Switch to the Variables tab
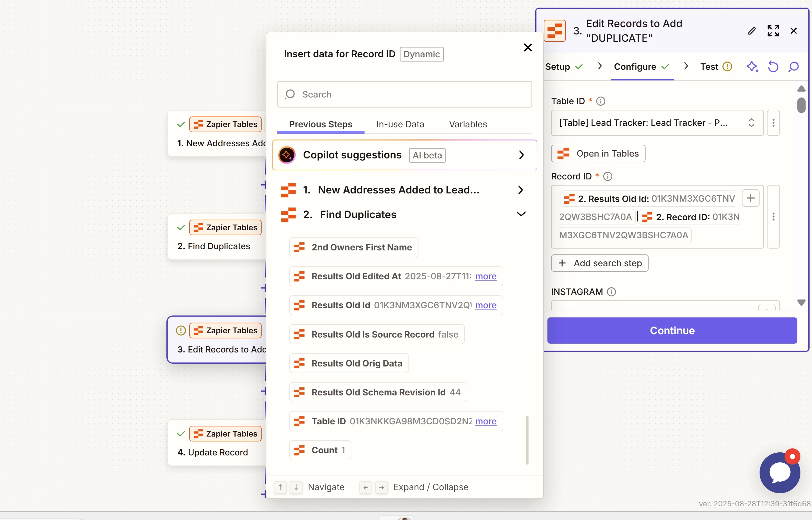This screenshot has height=520, width=812. pyautogui.click(x=468, y=124)
